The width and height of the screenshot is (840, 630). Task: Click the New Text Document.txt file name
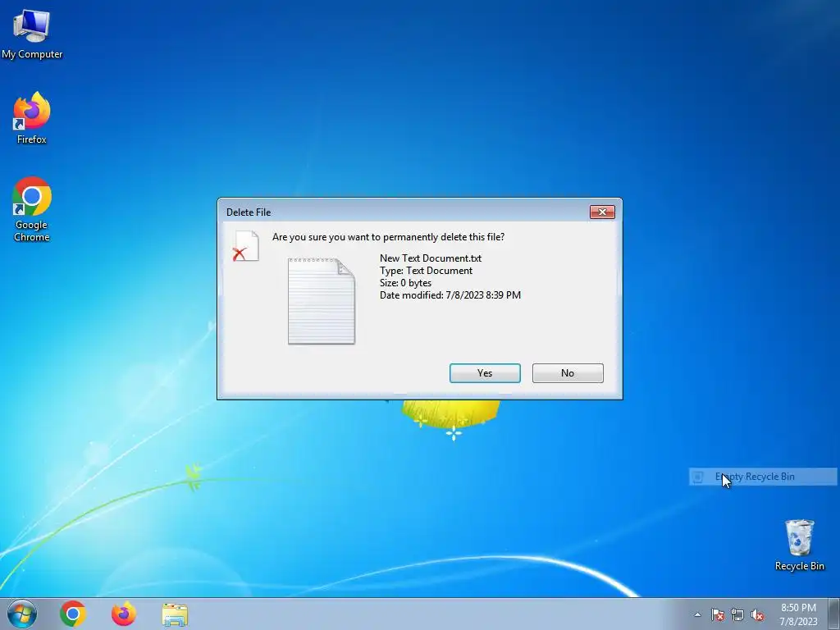430,258
